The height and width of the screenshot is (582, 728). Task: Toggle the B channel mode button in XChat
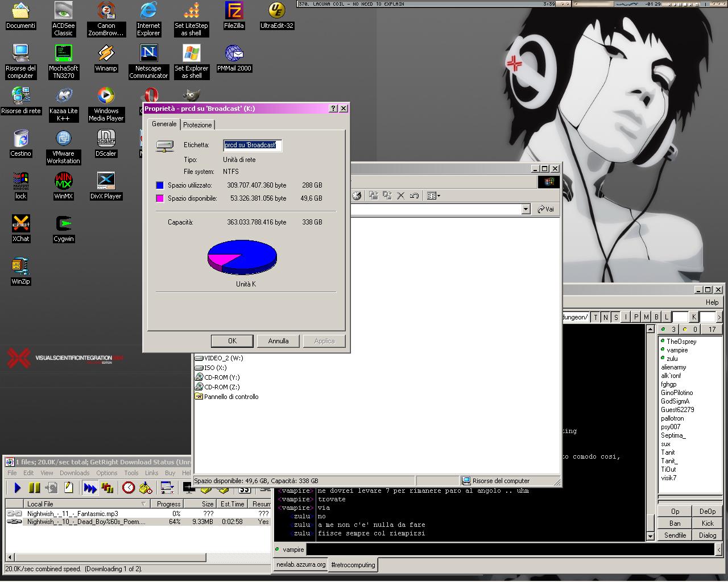click(657, 317)
